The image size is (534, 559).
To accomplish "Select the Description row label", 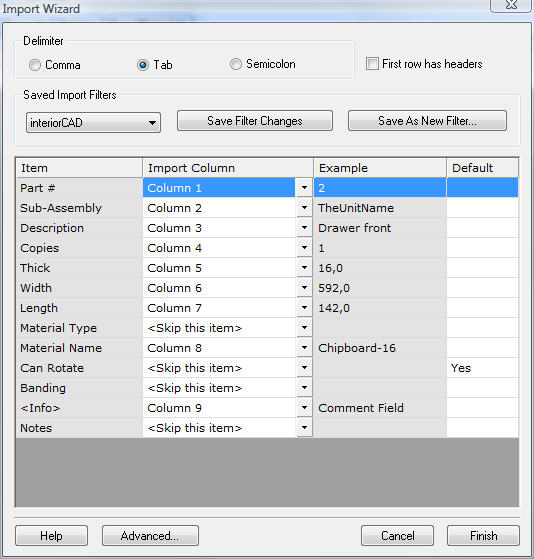I will 79,227.
